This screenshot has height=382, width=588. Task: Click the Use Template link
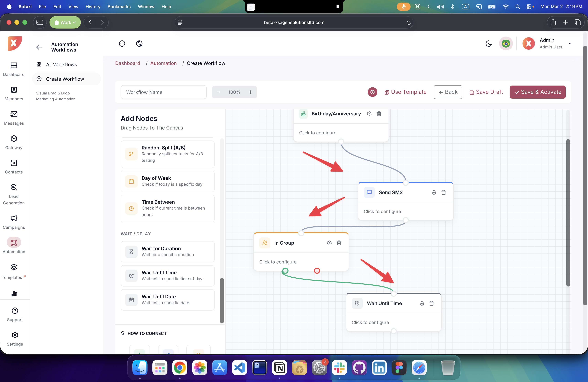(405, 92)
